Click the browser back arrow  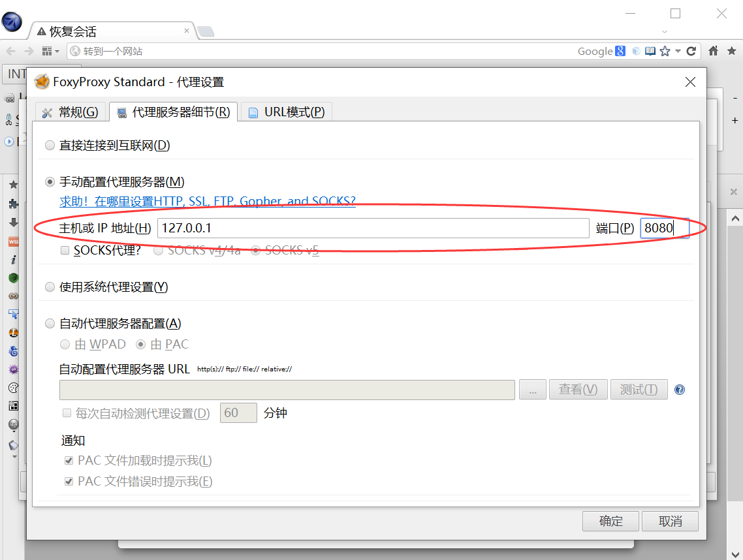pos(11,51)
